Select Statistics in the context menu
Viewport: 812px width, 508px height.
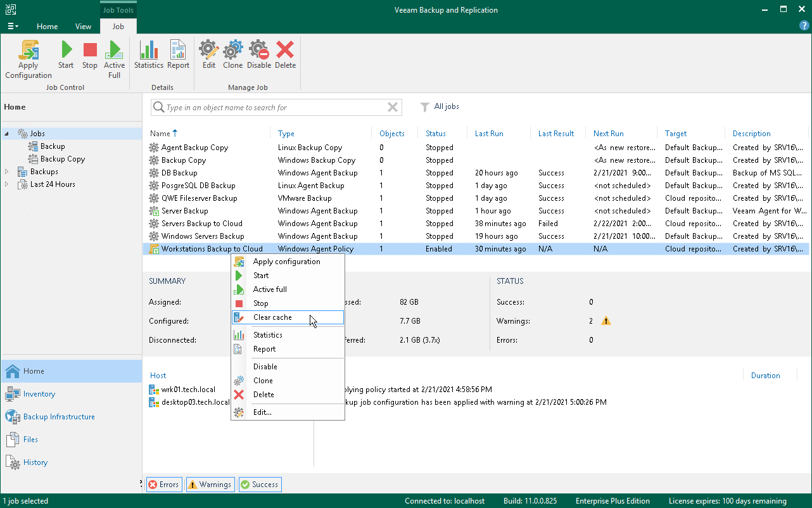tap(288, 335)
